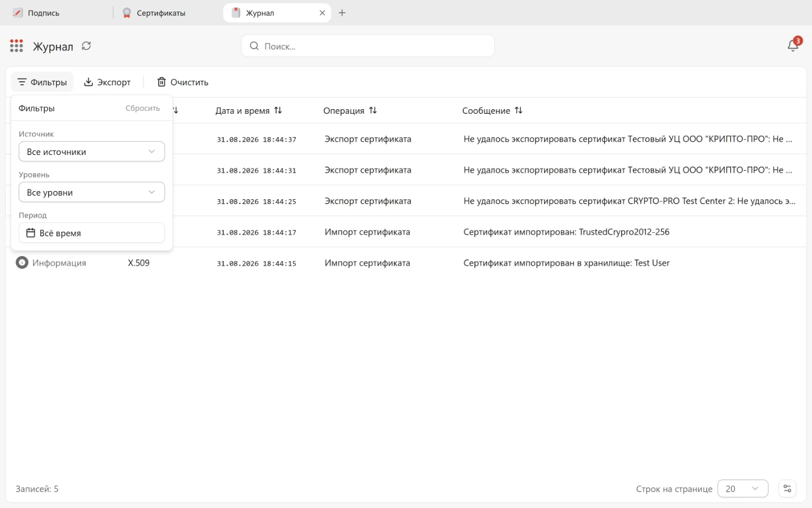812x508 pixels.
Task: Click the Записей: 5 counter
Action: point(37,489)
